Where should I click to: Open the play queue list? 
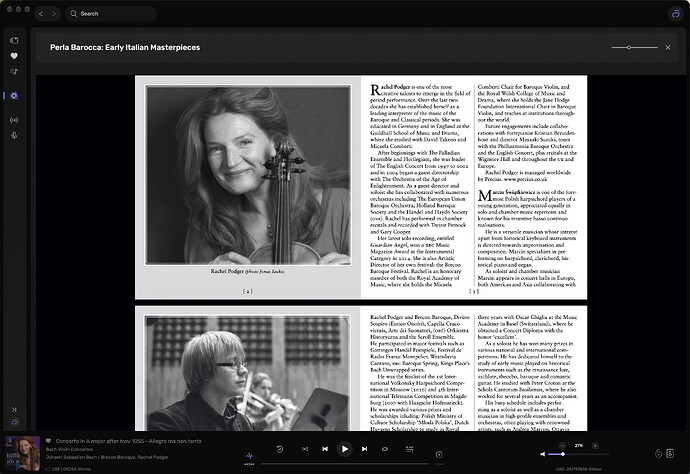click(409, 449)
